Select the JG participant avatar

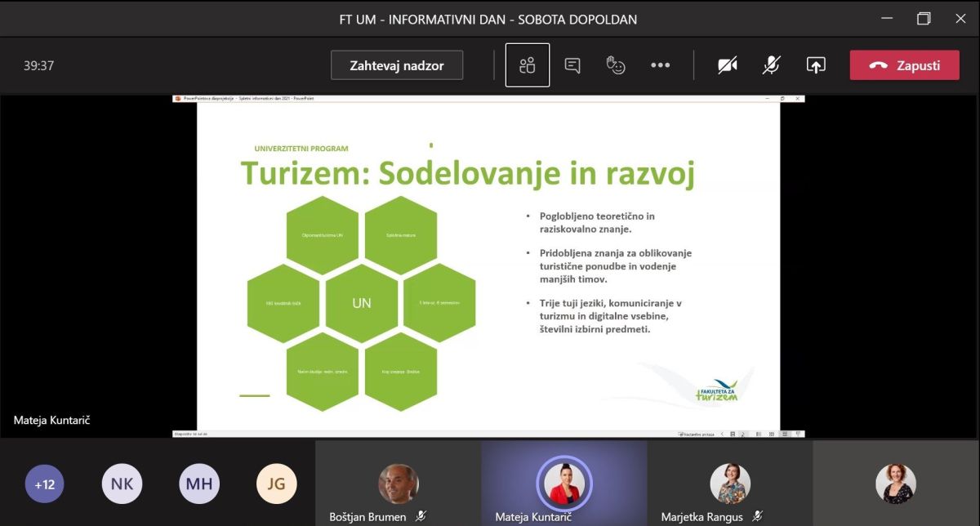pyautogui.click(x=276, y=484)
